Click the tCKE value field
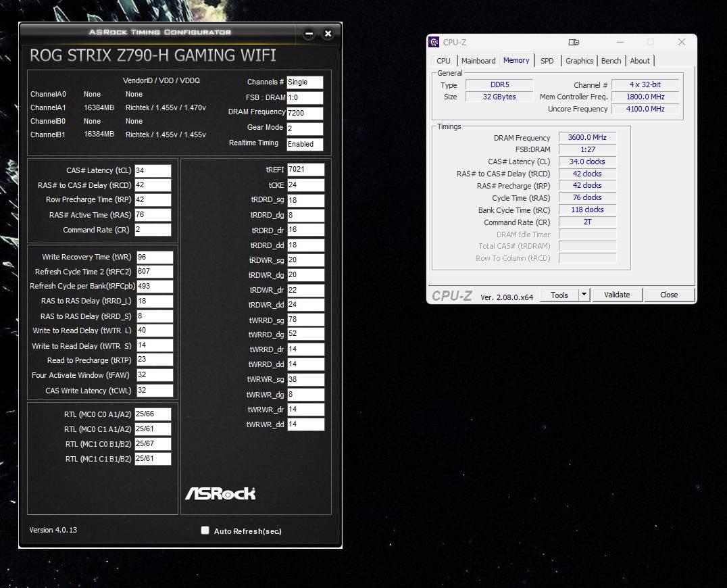727x588 pixels. (306, 185)
